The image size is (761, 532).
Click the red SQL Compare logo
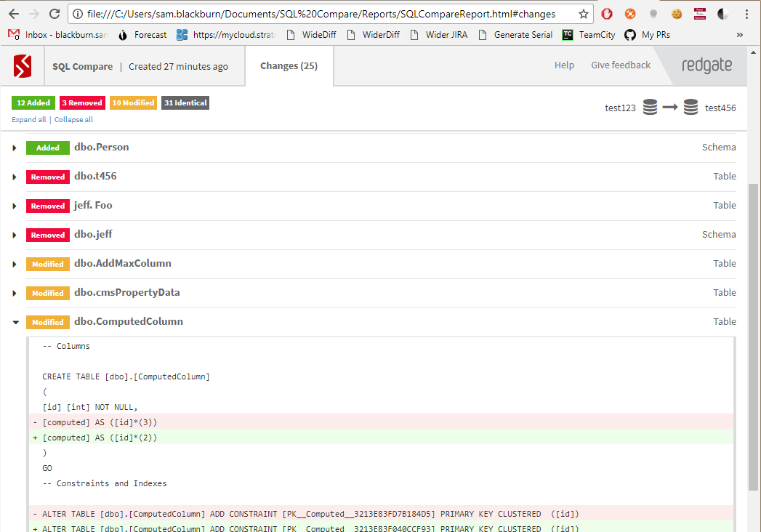tap(23, 67)
